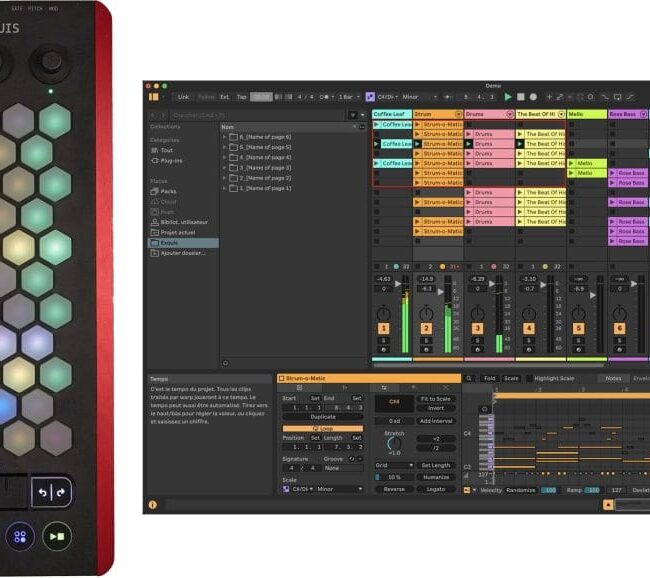
Task: Click track 1 volume fader handle
Action: pyautogui.click(x=398, y=284)
